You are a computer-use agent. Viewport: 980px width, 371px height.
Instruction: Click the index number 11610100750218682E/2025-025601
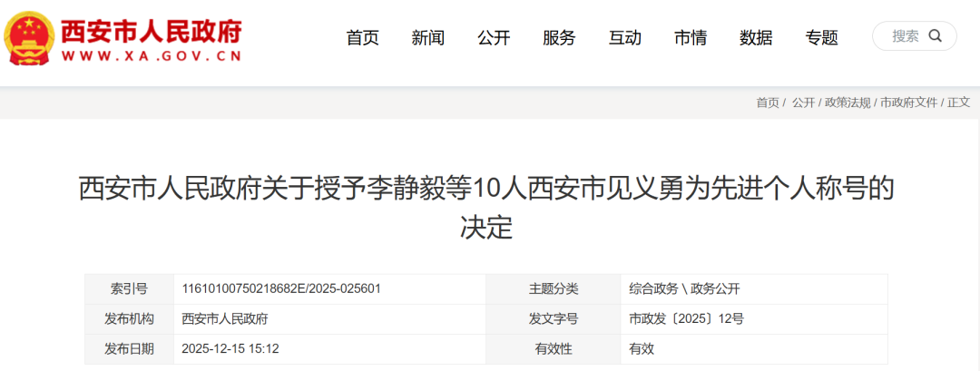click(x=281, y=289)
